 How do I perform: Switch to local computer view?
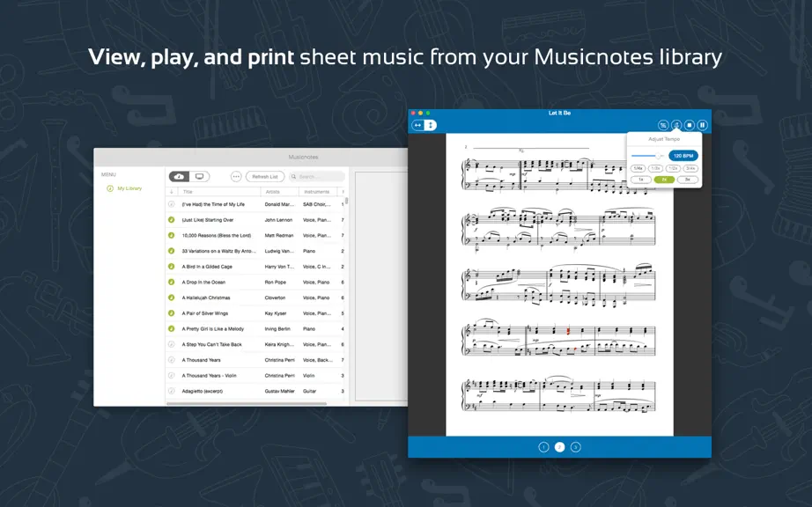pyautogui.click(x=199, y=176)
